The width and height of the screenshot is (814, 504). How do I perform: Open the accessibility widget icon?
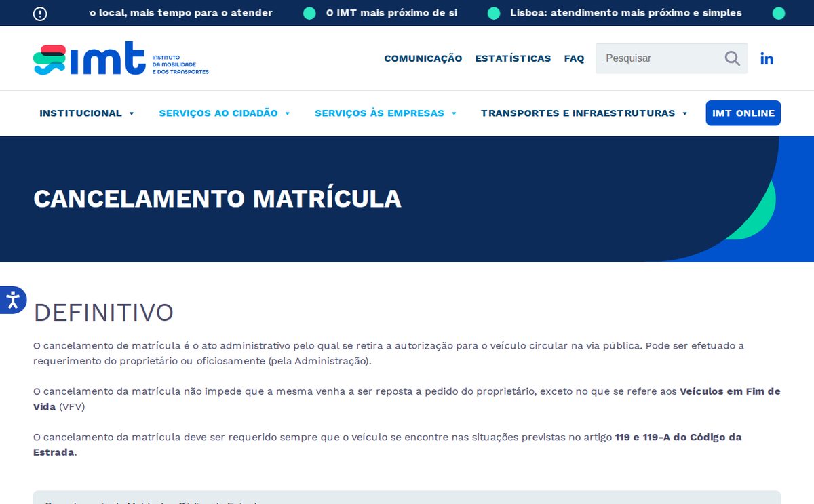[12, 300]
